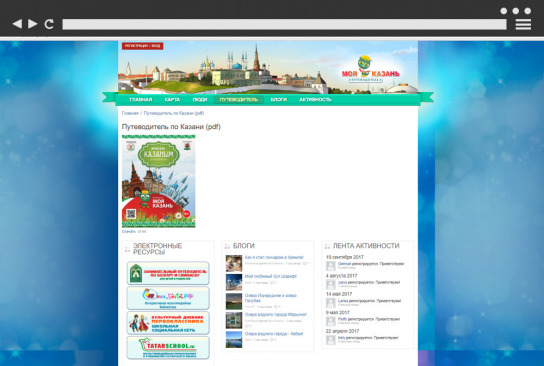
Task: Open the Люди menu item
Action: (x=200, y=100)
